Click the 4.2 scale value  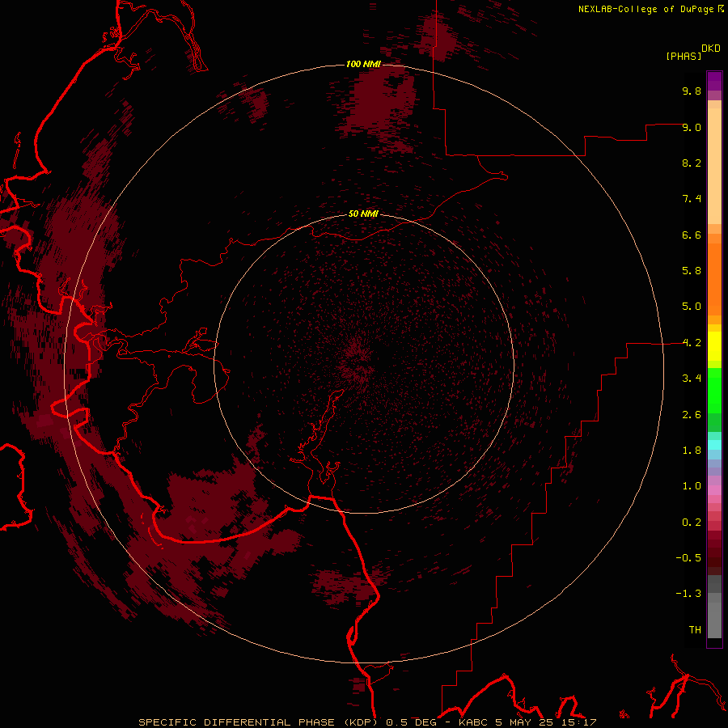[692, 343]
